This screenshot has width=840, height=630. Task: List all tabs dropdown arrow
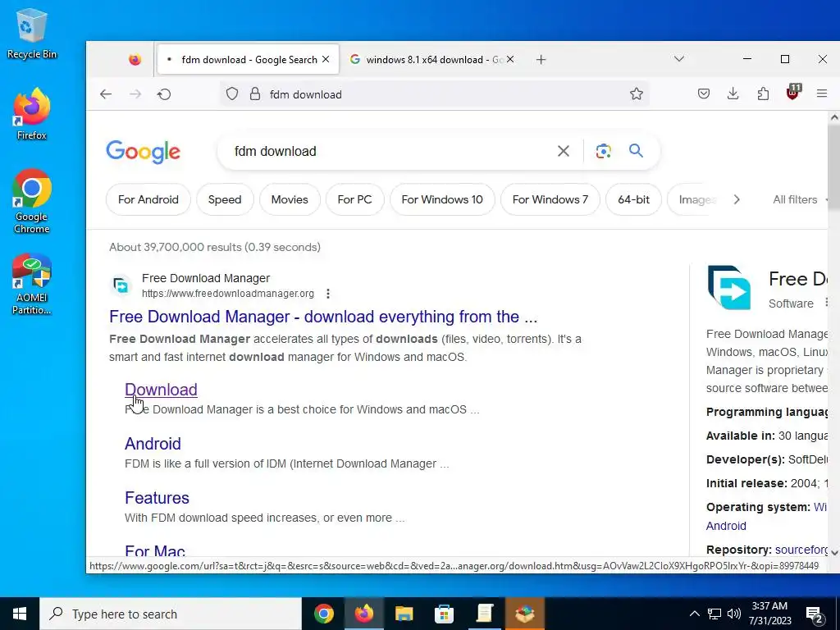[x=678, y=59]
